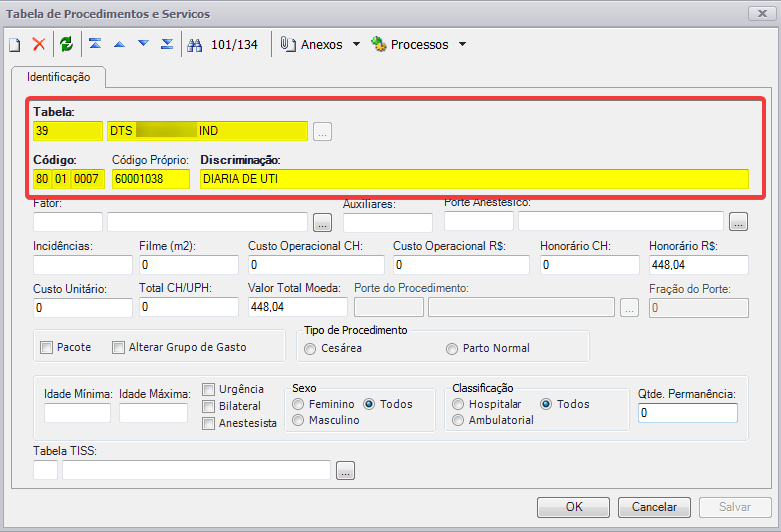Delete the record with the red X icon
The height and width of the screenshot is (532, 781).
pos(39,44)
